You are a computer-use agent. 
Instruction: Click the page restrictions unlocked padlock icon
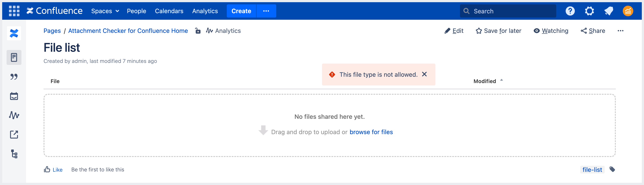pyautogui.click(x=198, y=31)
